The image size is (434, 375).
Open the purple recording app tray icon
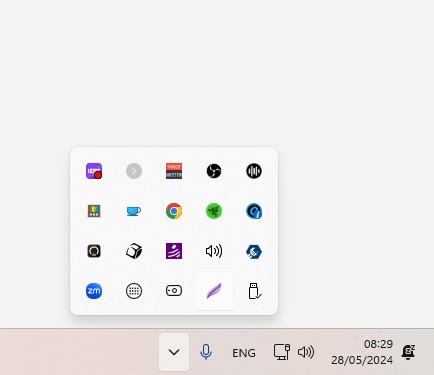(94, 171)
